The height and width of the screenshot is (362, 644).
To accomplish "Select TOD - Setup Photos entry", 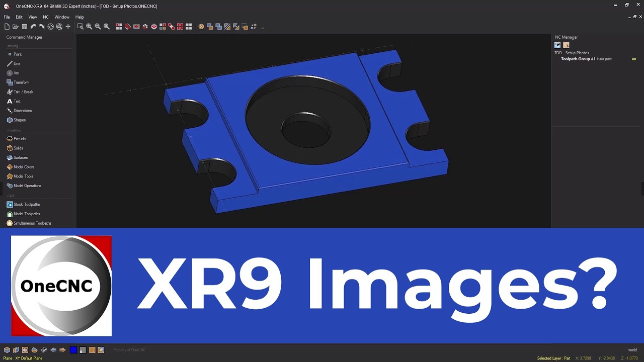I will (572, 53).
